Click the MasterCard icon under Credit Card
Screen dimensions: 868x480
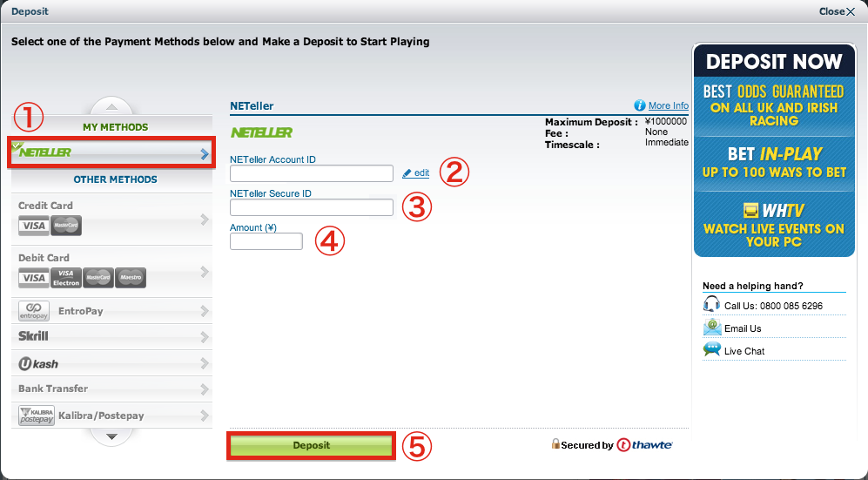click(66, 226)
